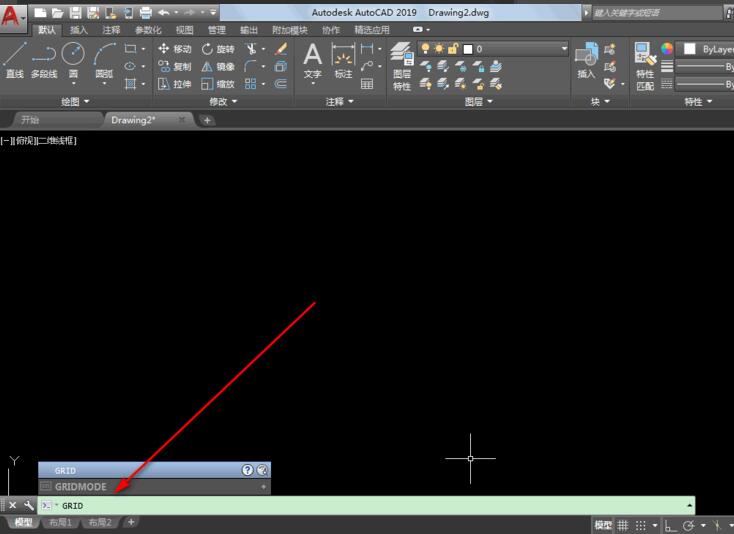Toggle grid display in status bar
The image size is (734, 534).
tap(623, 525)
